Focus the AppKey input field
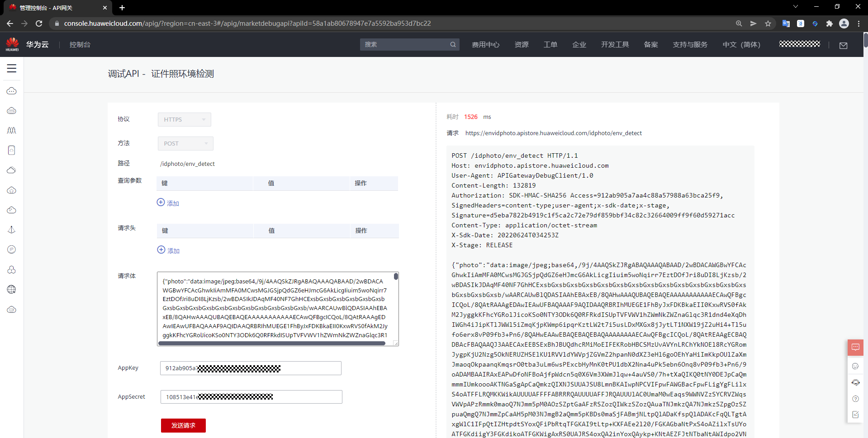 (251, 368)
